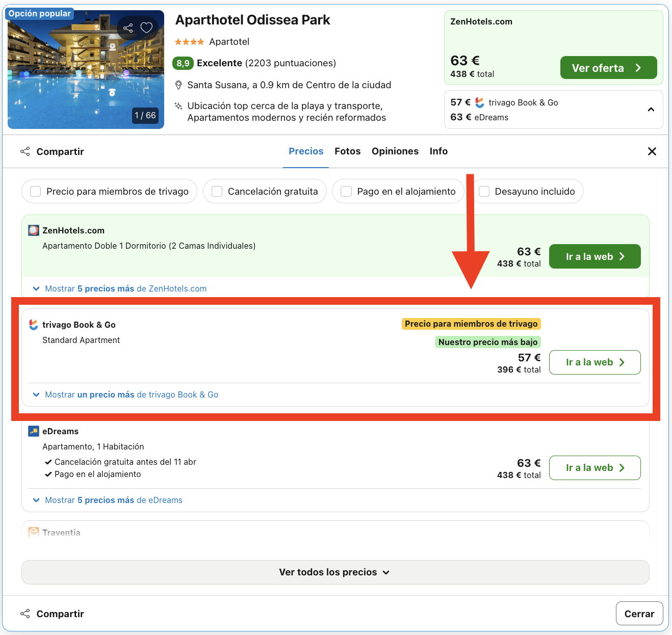The width and height of the screenshot is (672, 635).
Task: Click the 8,9 rating badge
Action: (x=183, y=63)
